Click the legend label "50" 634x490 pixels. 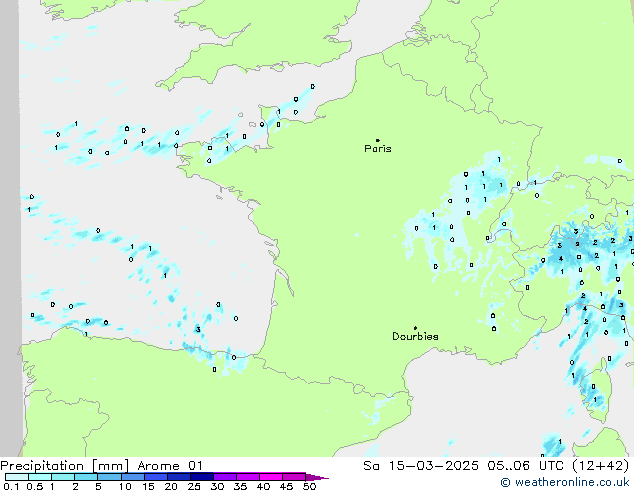(x=309, y=486)
